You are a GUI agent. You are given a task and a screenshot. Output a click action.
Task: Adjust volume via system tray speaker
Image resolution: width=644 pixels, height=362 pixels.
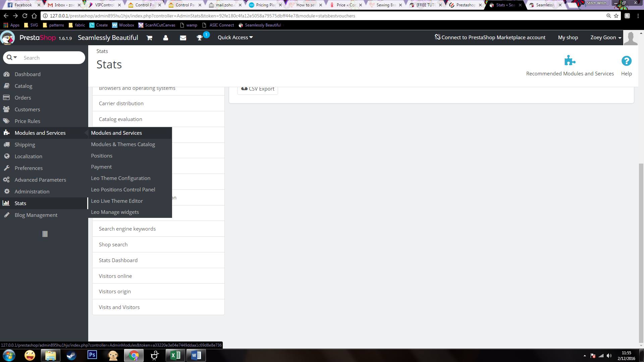(609, 356)
